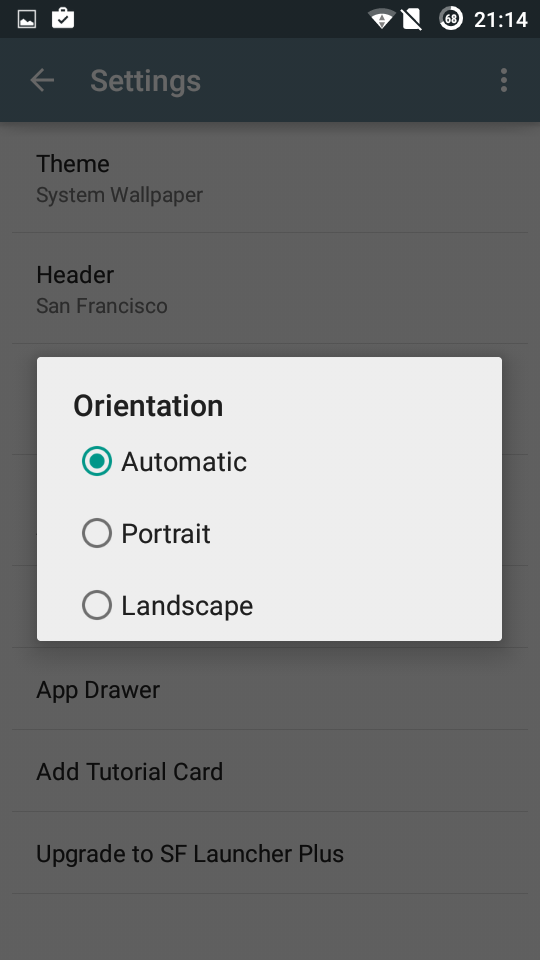Choose the Landscape label text
Image resolution: width=540 pixels, height=960 pixels.
tap(187, 606)
